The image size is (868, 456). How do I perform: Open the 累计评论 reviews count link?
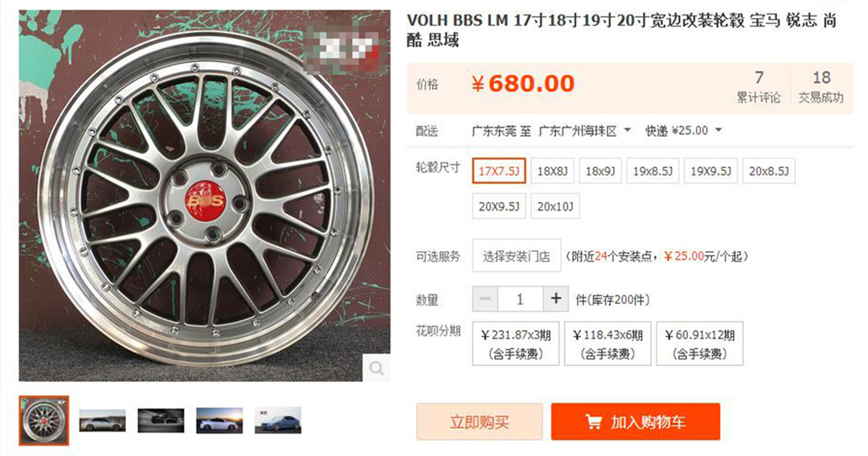759,87
